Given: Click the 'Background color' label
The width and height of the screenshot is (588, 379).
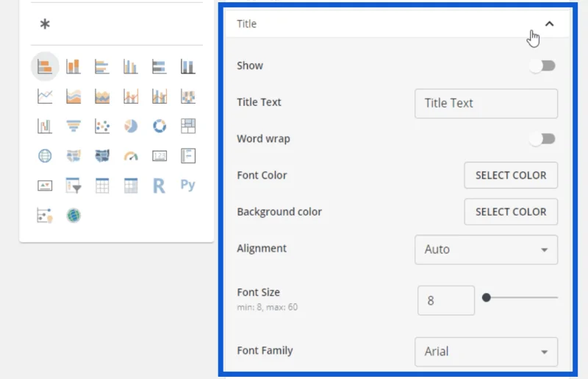Looking at the screenshot, I should click(279, 212).
